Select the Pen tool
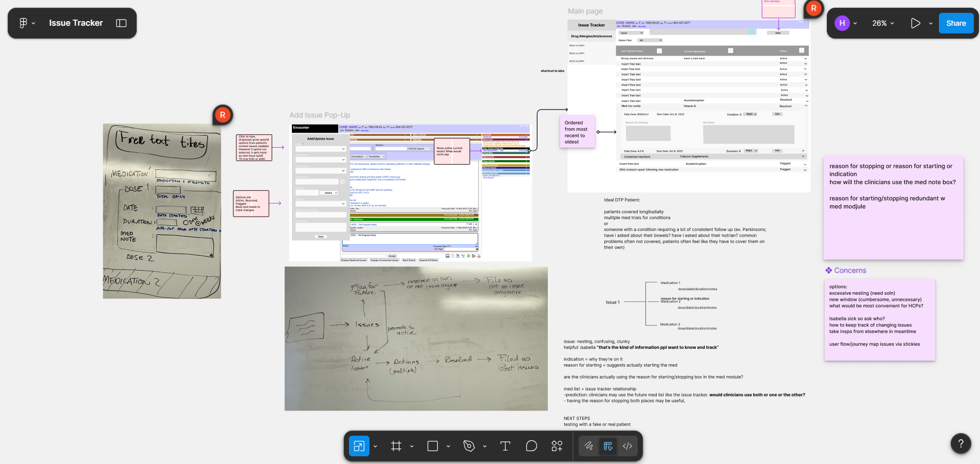 point(469,446)
